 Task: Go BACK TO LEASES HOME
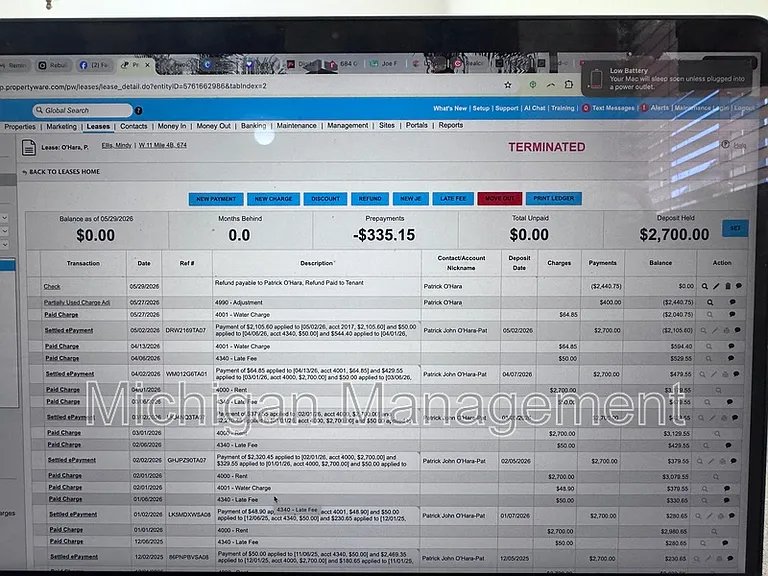click(x=61, y=172)
